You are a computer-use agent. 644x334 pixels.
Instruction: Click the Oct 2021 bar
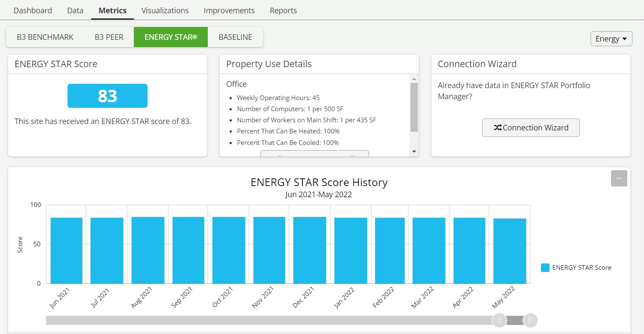[x=229, y=250]
